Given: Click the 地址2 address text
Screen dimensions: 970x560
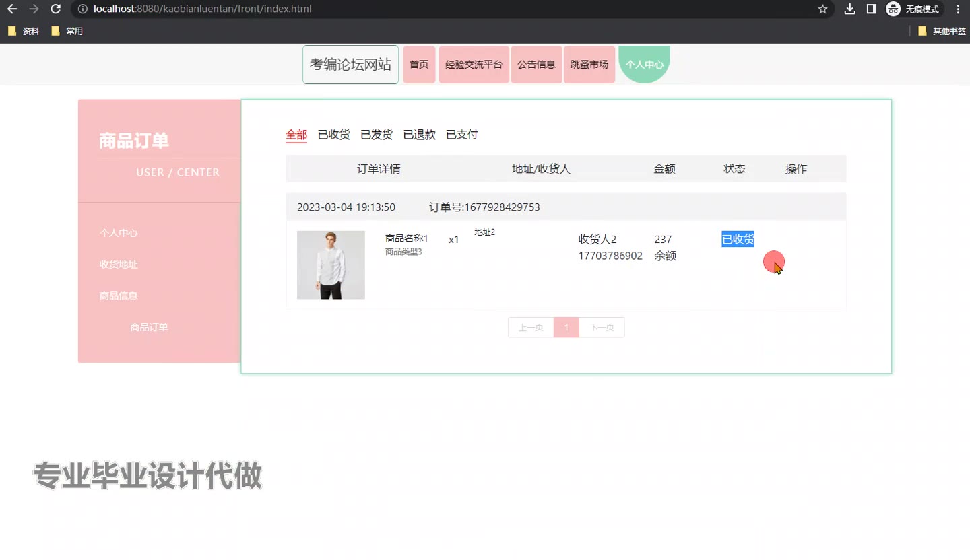Looking at the screenshot, I should click(x=485, y=232).
